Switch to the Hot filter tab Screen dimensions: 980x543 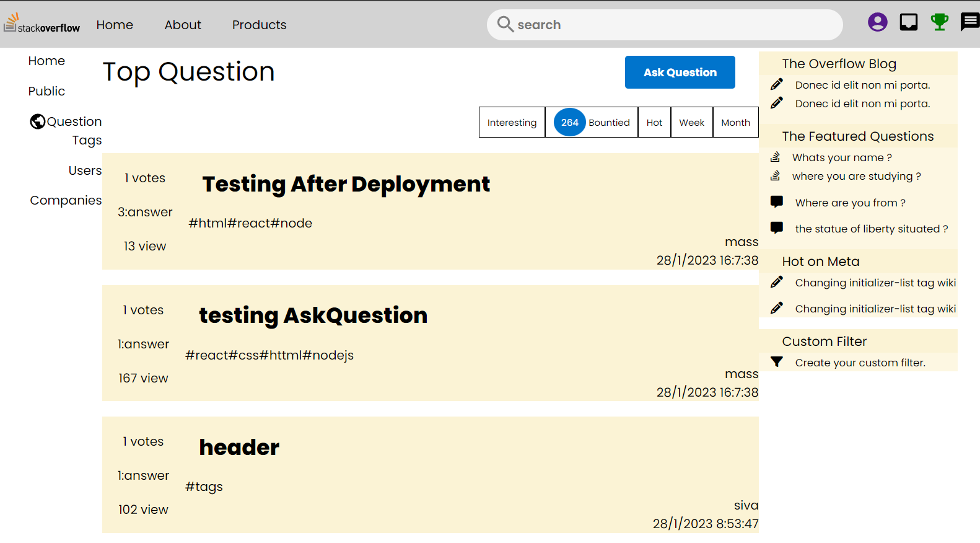tap(654, 123)
